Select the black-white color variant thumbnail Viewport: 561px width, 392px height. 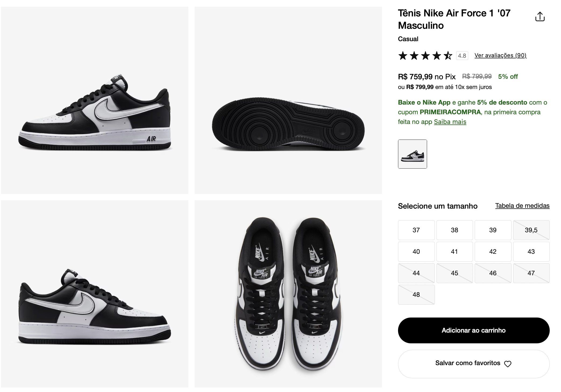click(x=412, y=154)
